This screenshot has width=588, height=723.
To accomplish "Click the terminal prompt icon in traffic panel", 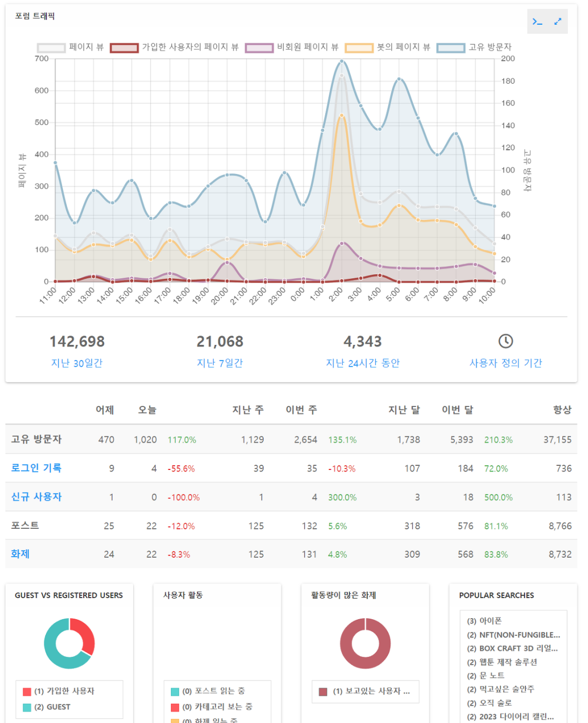I will pyautogui.click(x=537, y=22).
